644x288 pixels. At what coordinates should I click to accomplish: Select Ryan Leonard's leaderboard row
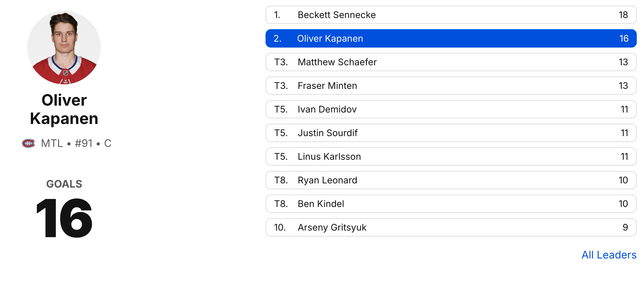pos(451,180)
